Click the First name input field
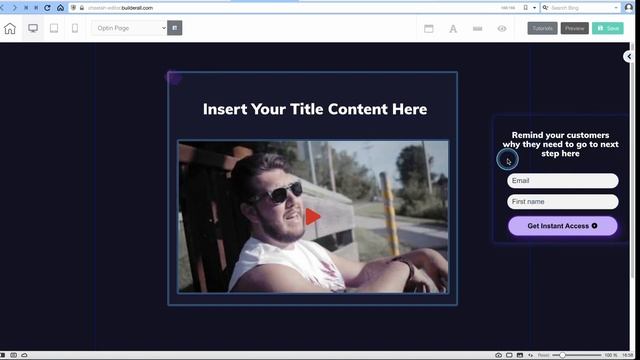 [x=563, y=202]
